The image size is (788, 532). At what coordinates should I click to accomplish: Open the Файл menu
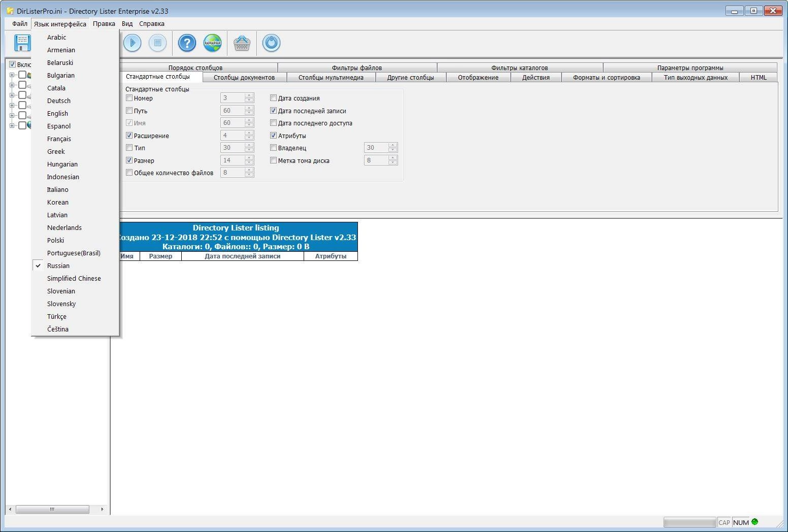[x=20, y=24]
